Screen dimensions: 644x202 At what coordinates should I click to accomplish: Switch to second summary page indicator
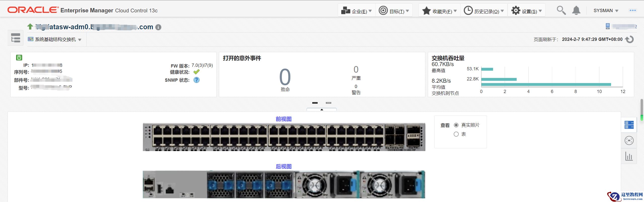328,103
